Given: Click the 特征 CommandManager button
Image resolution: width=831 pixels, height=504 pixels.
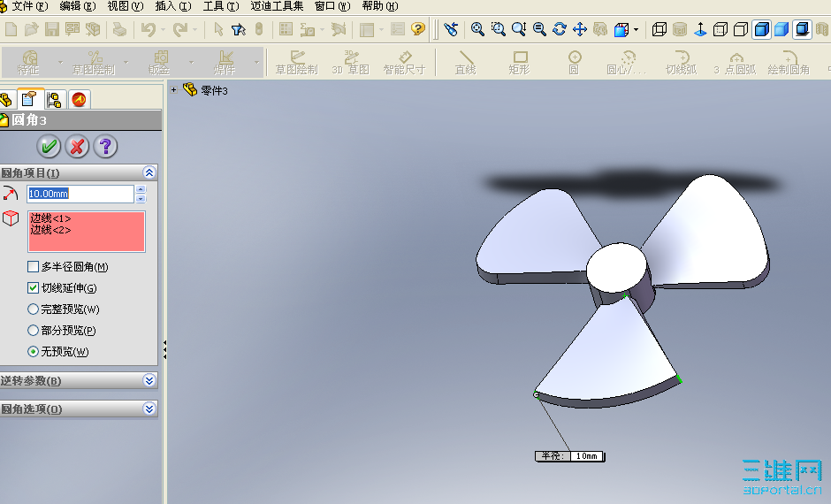Looking at the screenshot, I should point(29,63).
